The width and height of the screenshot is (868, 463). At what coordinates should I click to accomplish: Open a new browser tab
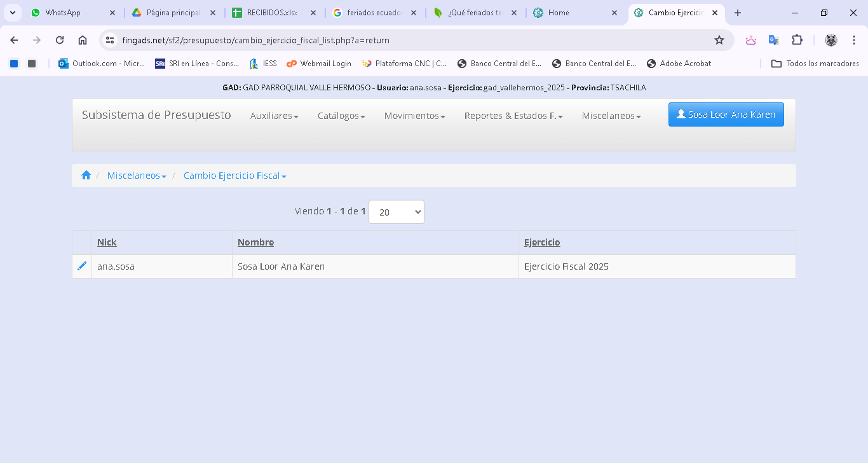click(x=738, y=13)
